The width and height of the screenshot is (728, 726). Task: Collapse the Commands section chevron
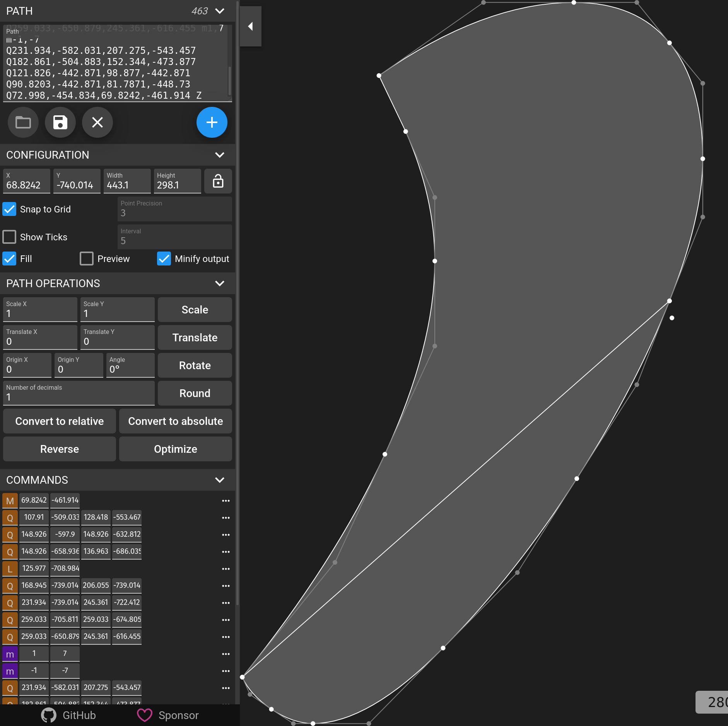coord(220,480)
